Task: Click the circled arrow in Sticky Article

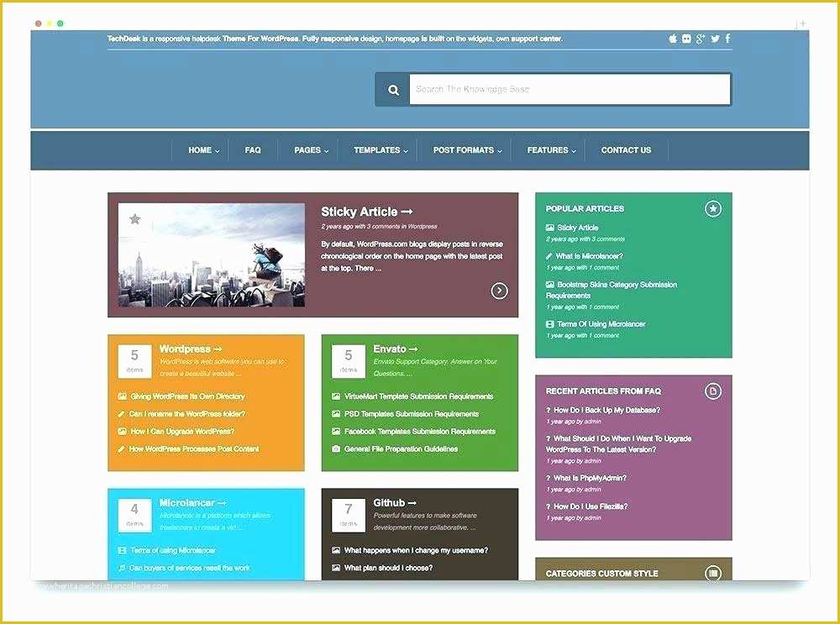Action: click(499, 291)
